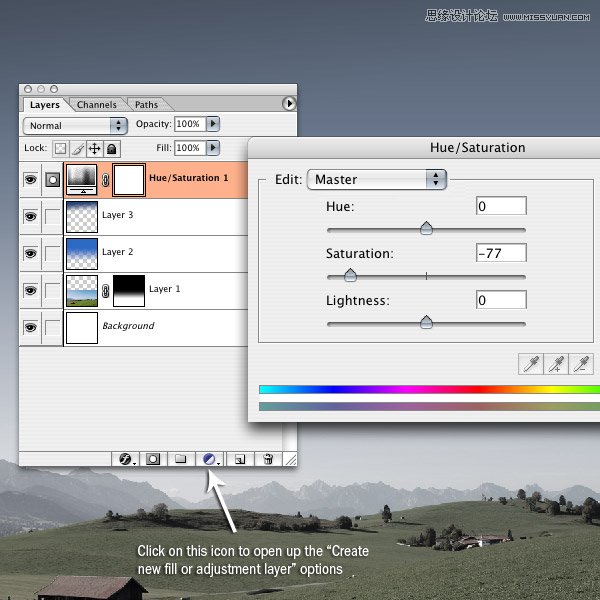The image size is (600, 600).
Task: Select the add to sample eyedropper
Action: coord(556,364)
